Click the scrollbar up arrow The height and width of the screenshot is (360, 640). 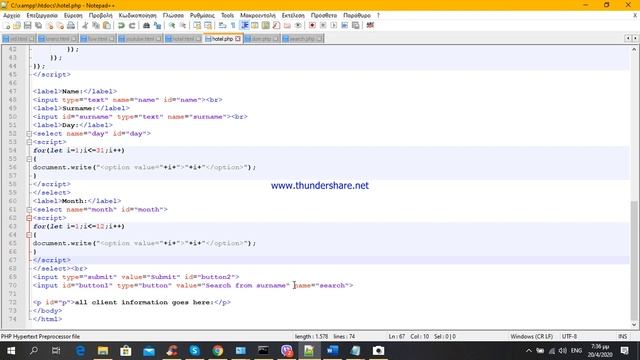coord(634,49)
